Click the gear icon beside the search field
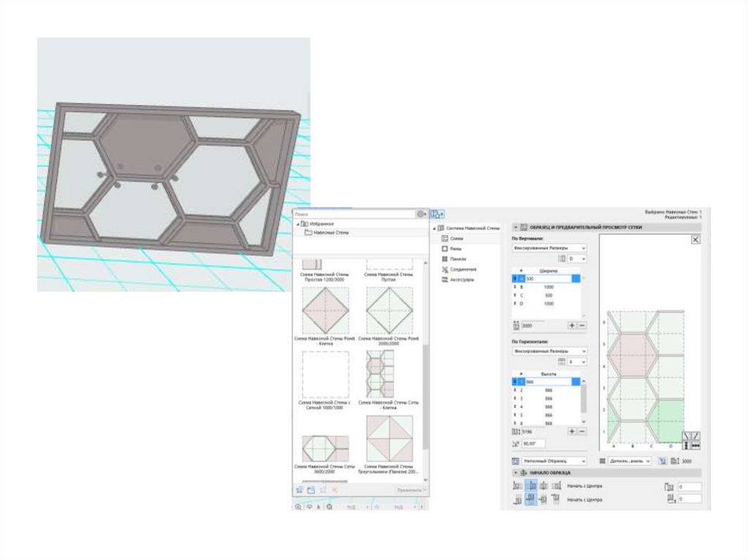748x560 pixels. click(x=421, y=215)
